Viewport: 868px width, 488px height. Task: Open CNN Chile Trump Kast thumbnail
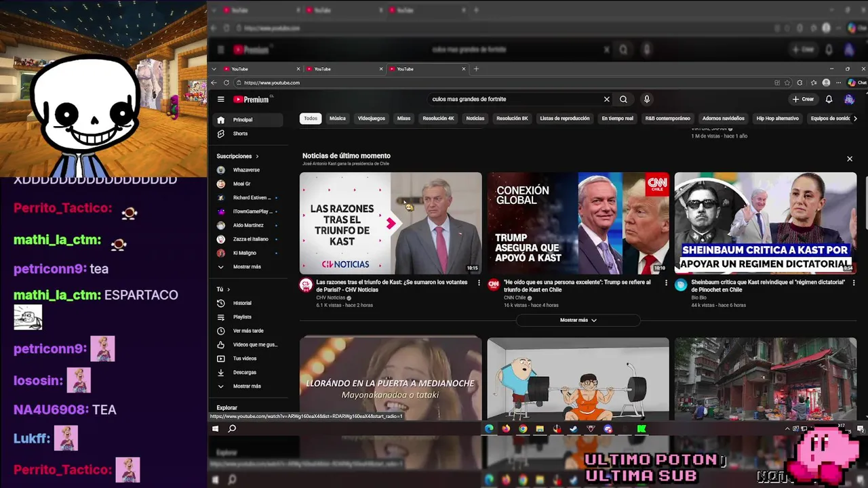coord(578,223)
